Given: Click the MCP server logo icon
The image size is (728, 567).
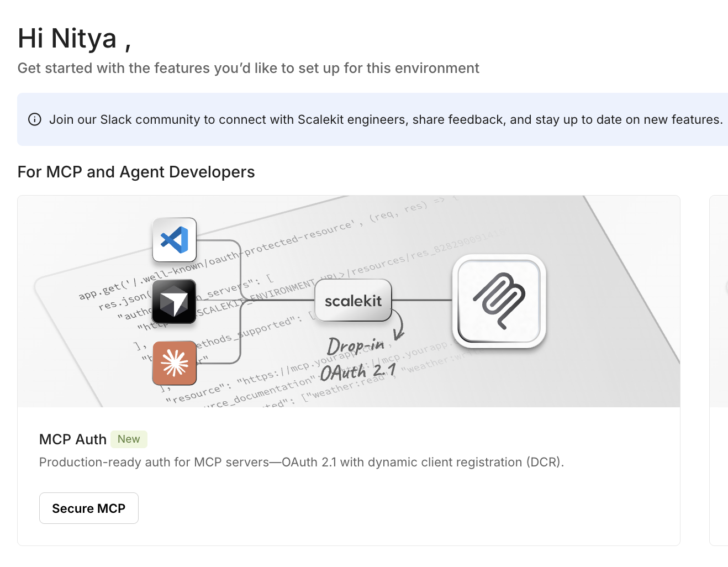Looking at the screenshot, I should click(499, 301).
